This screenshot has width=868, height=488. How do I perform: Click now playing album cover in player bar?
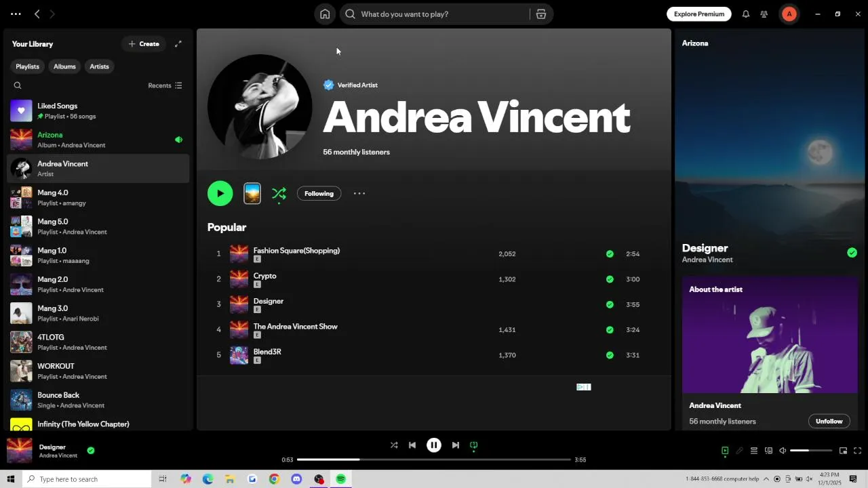click(20, 451)
